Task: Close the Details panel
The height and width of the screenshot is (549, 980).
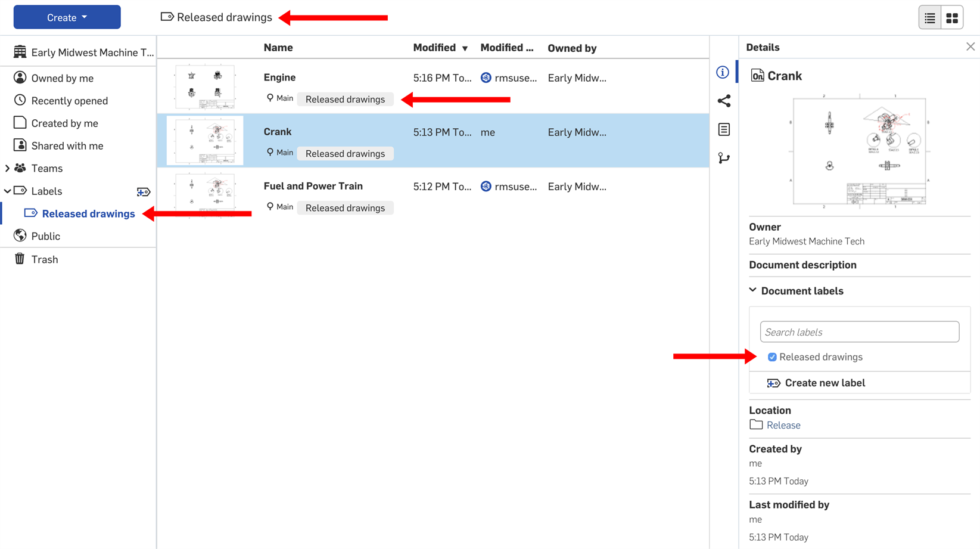Action: [x=970, y=46]
